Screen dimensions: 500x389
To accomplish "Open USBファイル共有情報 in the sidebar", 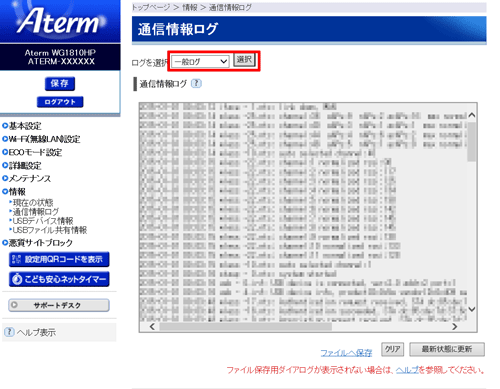I will tap(50, 230).
